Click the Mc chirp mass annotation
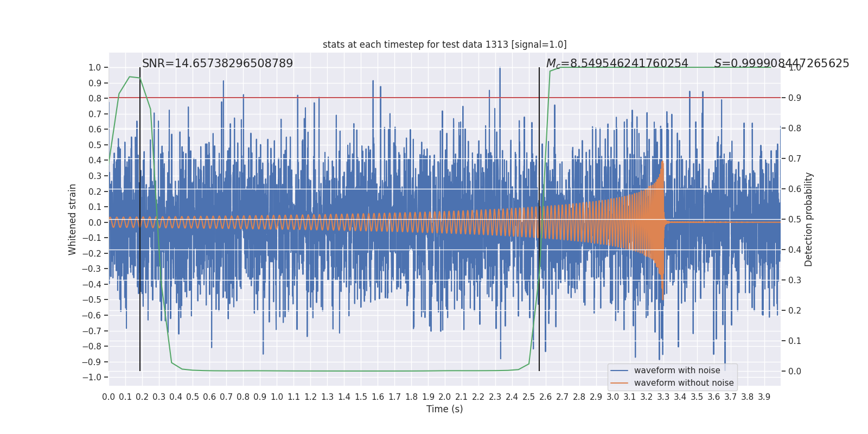The width and height of the screenshot is (868, 434). pos(617,63)
